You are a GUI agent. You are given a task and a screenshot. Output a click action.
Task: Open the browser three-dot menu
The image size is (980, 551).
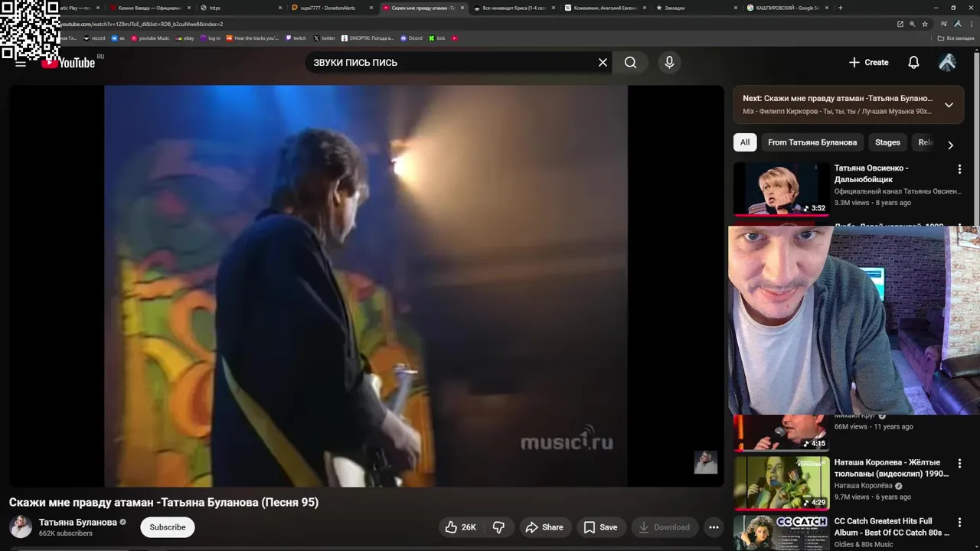click(x=970, y=24)
